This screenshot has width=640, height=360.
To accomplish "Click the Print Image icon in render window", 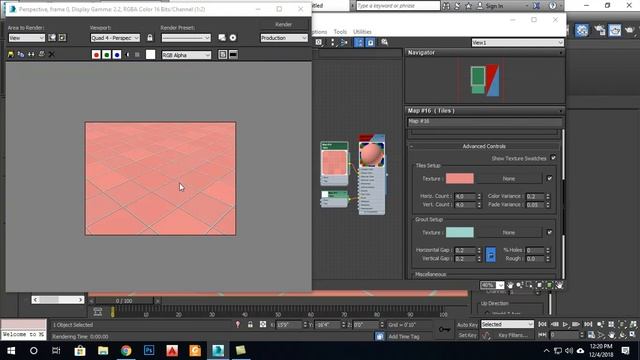I will (41, 54).
